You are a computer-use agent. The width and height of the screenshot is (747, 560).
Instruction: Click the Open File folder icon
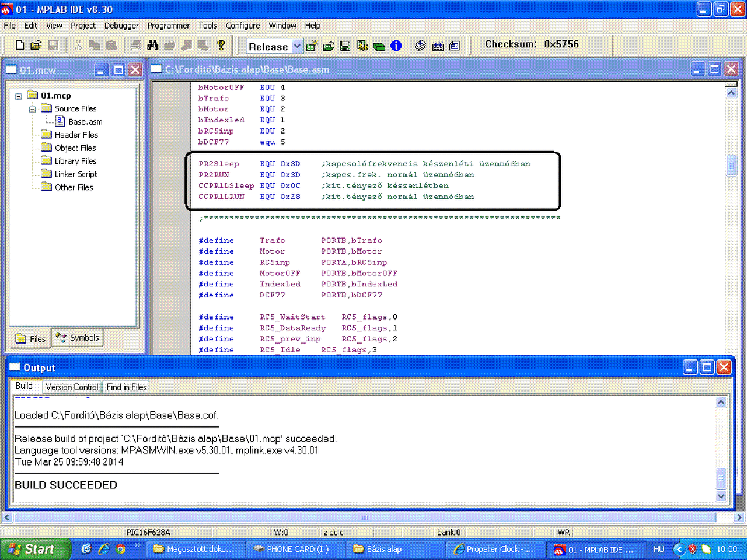pyautogui.click(x=36, y=45)
